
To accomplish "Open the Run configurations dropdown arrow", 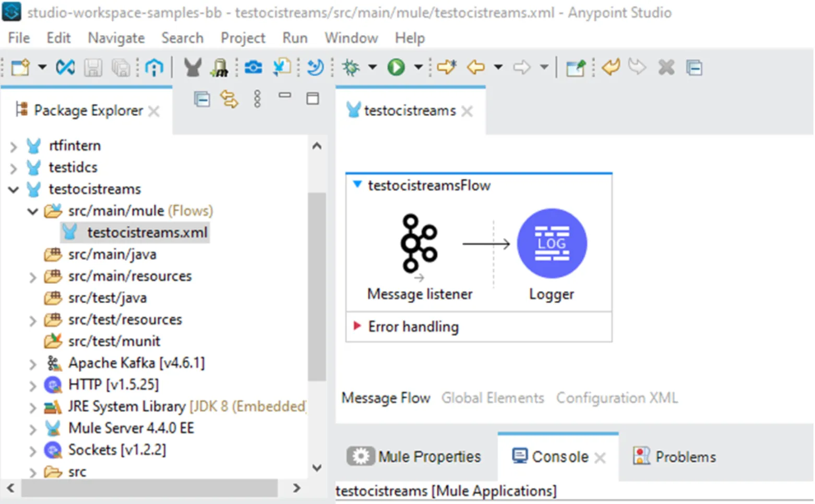I will point(418,67).
